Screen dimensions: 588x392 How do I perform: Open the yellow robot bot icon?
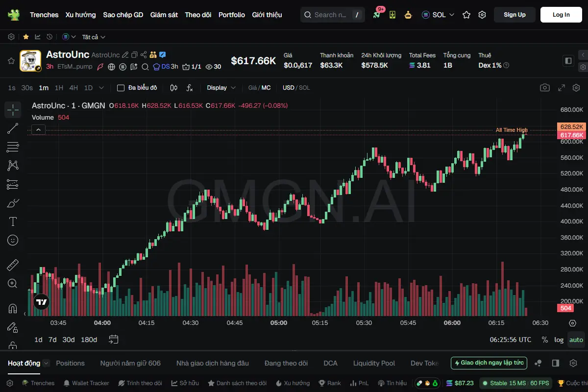coord(408,15)
